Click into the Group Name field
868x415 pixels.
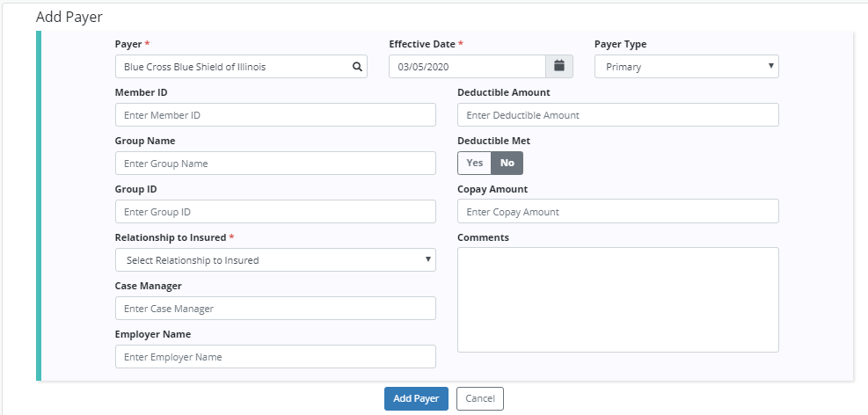click(x=275, y=164)
